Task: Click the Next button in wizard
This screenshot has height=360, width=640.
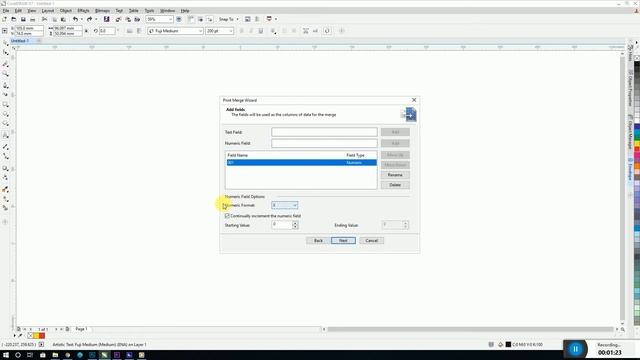Action: pyautogui.click(x=343, y=240)
